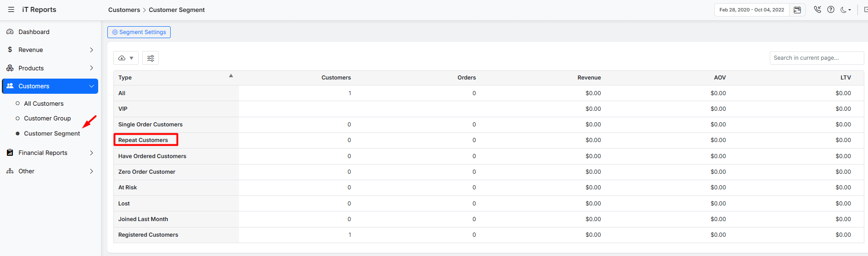Viewport: 868px width, 256px height.
Task: Focus the Search in current page box
Action: click(817, 58)
